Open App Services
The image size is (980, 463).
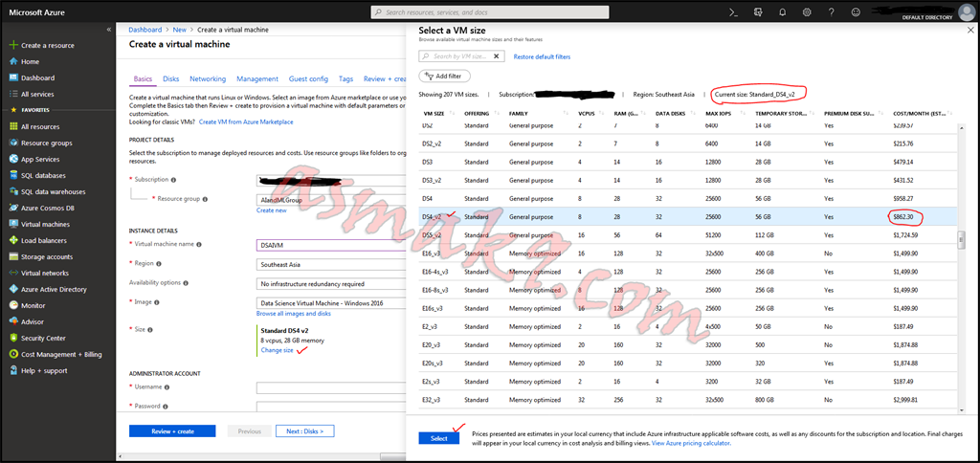[x=40, y=160]
